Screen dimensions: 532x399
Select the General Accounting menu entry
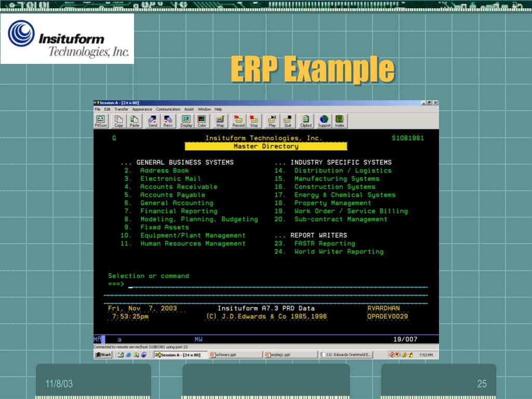click(x=177, y=203)
